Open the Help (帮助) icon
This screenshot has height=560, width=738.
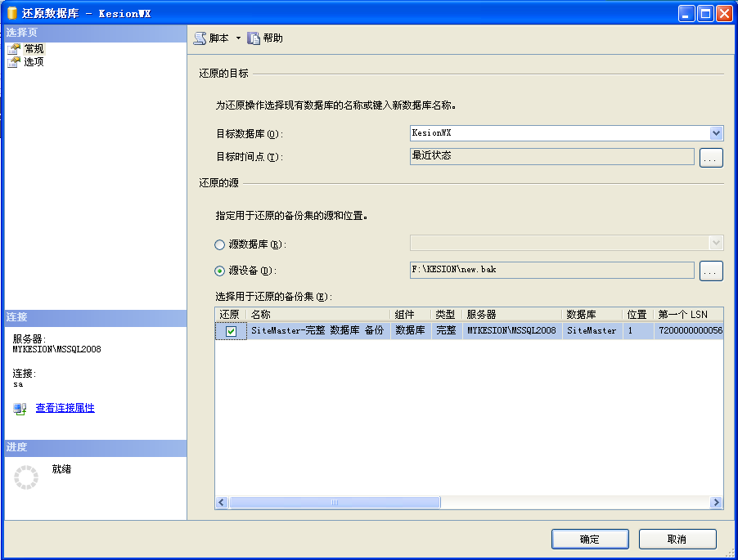click(x=254, y=38)
